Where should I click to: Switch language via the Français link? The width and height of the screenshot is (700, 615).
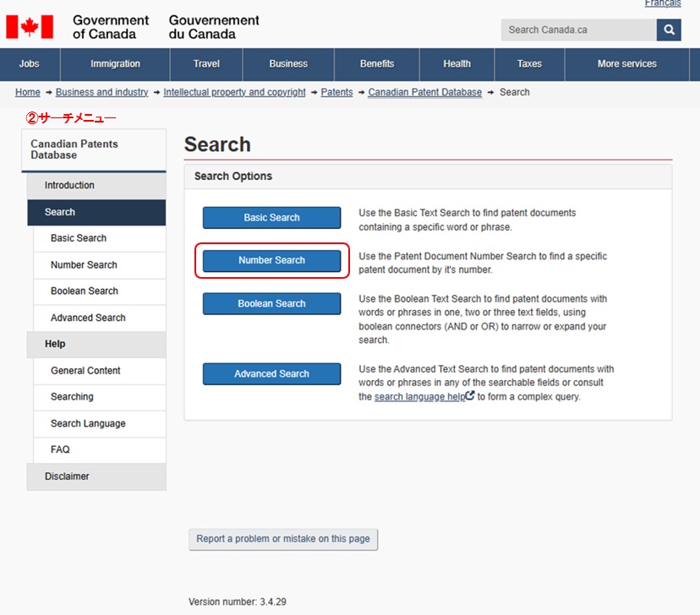coord(662,4)
